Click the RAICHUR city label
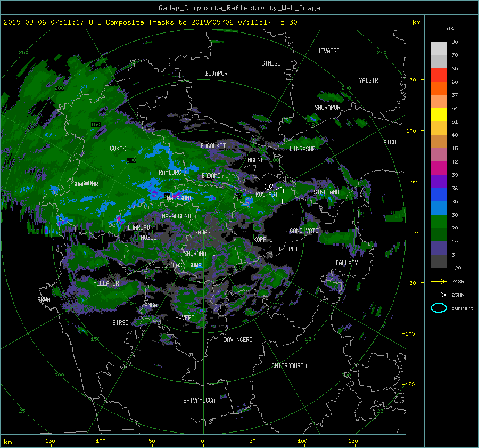This screenshot has height=448, width=479. pyautogui.click(x=391, y=142)
